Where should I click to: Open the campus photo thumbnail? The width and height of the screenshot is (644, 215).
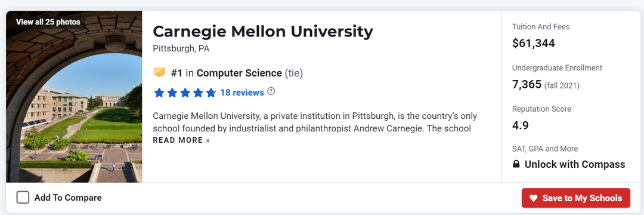pos(74,97)
